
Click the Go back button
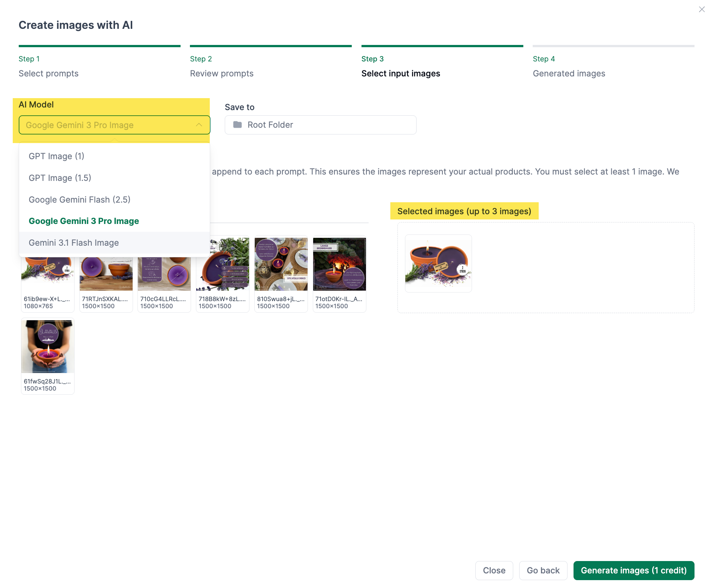coord(543,570)
